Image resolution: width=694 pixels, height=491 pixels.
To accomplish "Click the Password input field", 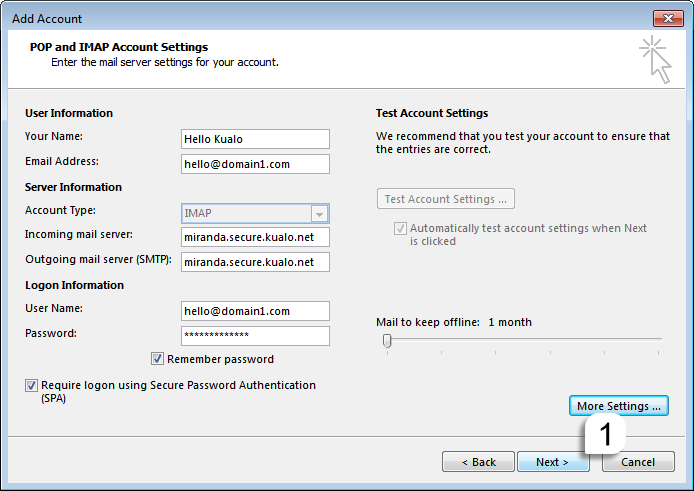I will (255, 336).
